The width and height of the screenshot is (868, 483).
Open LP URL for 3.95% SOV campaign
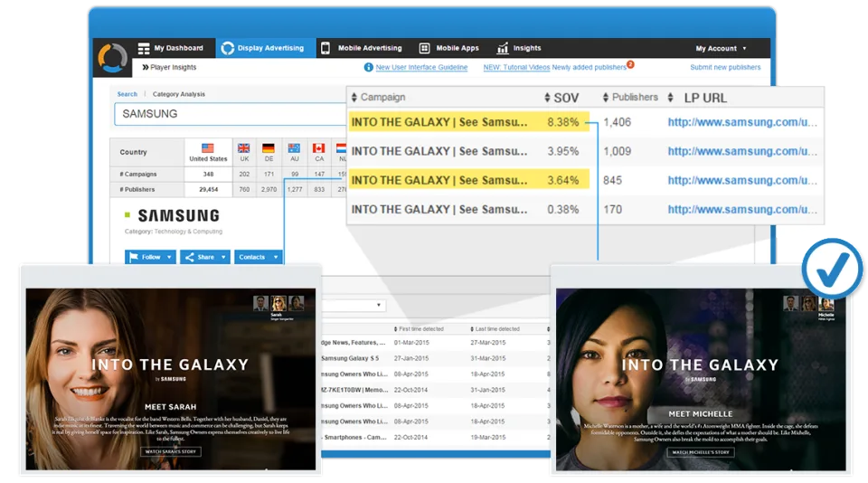point(742,151)
